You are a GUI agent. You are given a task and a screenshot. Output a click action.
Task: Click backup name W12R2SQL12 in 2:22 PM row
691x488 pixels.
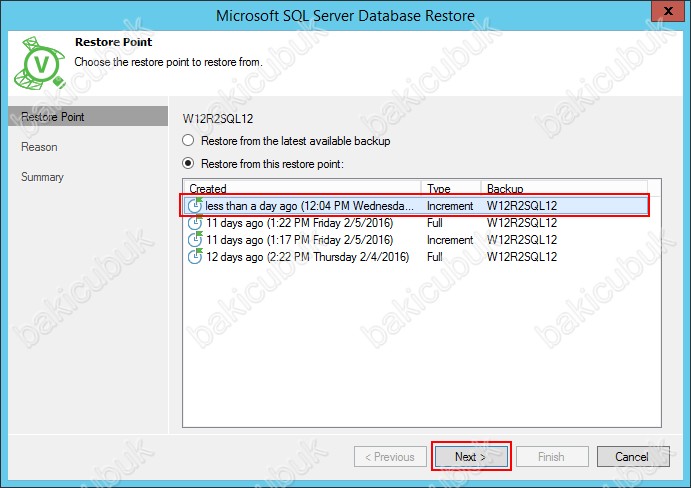522,257
